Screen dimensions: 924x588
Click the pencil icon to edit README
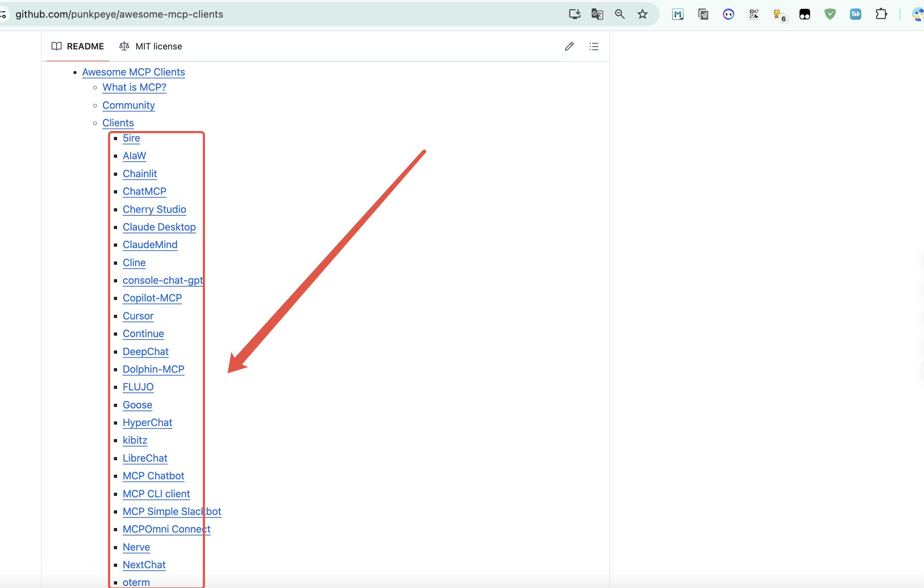click(x=569, y=47)
